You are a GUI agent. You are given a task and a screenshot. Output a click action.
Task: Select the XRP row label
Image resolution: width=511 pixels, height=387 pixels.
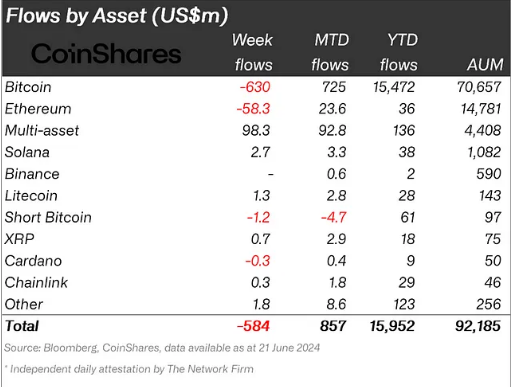(x=19, y=239)
